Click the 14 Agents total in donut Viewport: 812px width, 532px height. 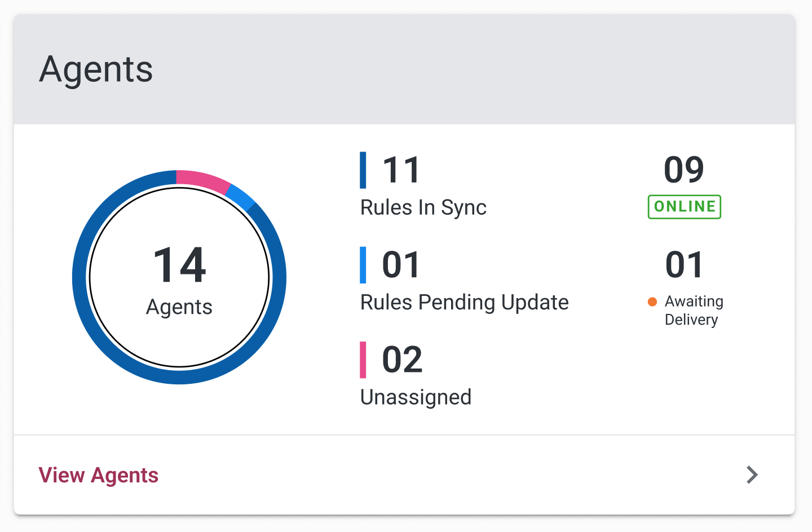pos(180,265)
